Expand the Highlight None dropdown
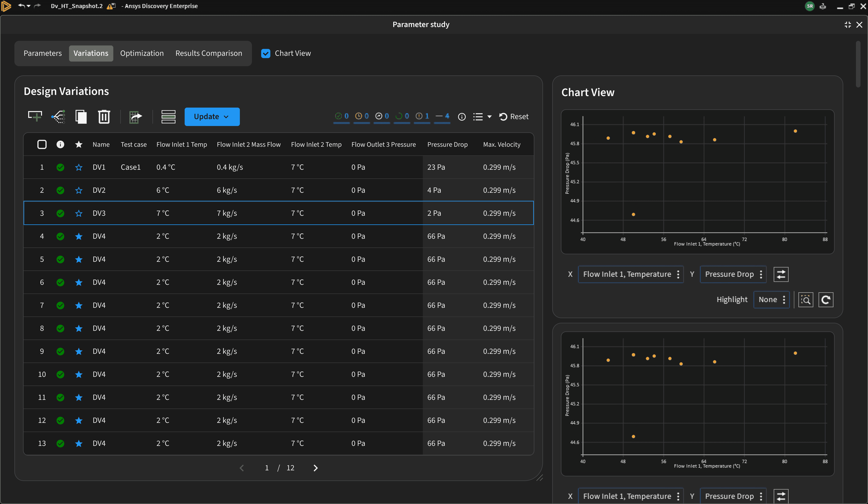The width and height of the screenshot is (868, 504). coord(771,300)
